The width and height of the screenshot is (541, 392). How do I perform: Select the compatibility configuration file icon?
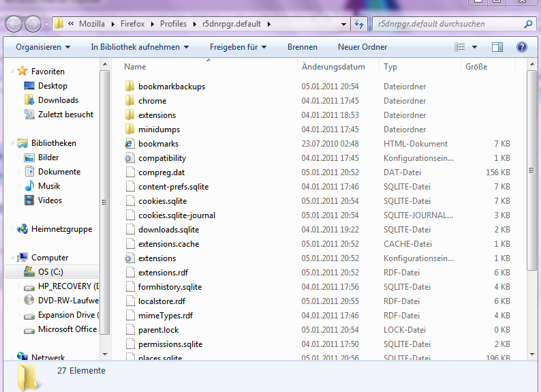130,158
